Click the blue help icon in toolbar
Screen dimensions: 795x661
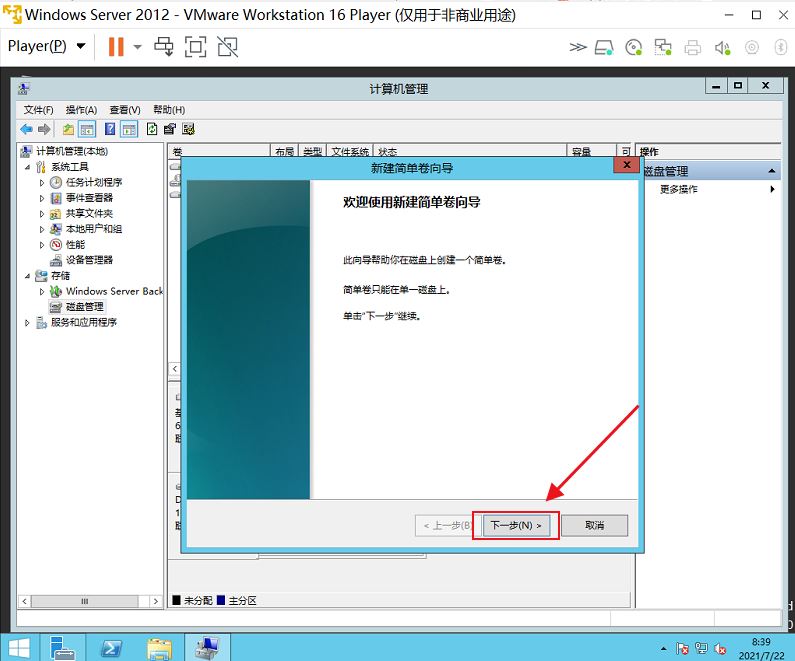click(x=110, y=129)
